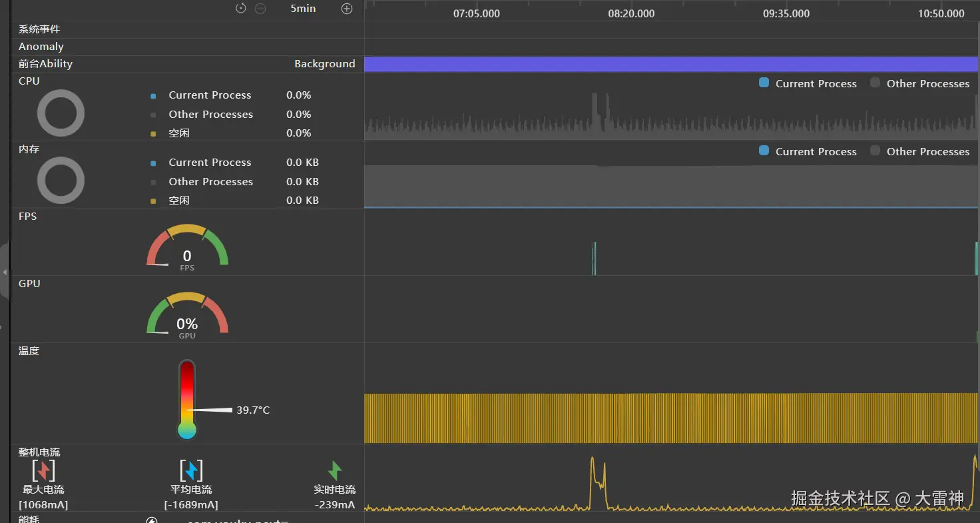The width and height of the screenshot is (980, 523).
Task: Click the CPU Current Process blue legend square
Action: point(153,96)
